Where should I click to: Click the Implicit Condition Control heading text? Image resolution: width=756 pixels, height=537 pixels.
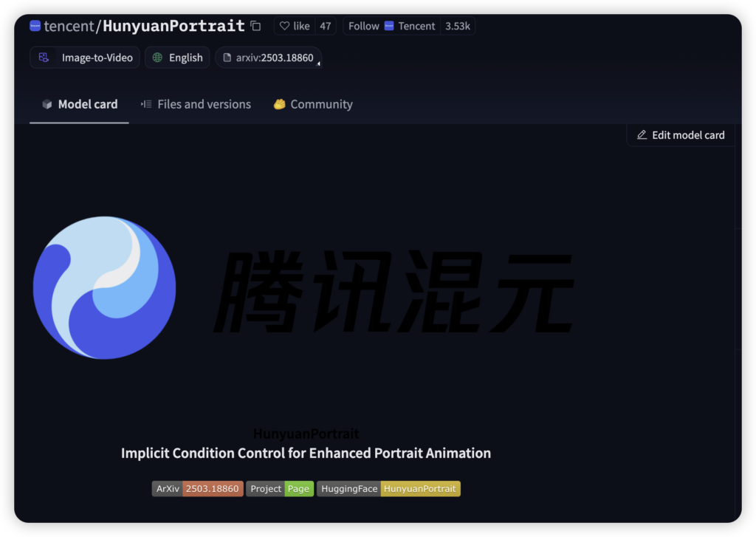[306, 453]
